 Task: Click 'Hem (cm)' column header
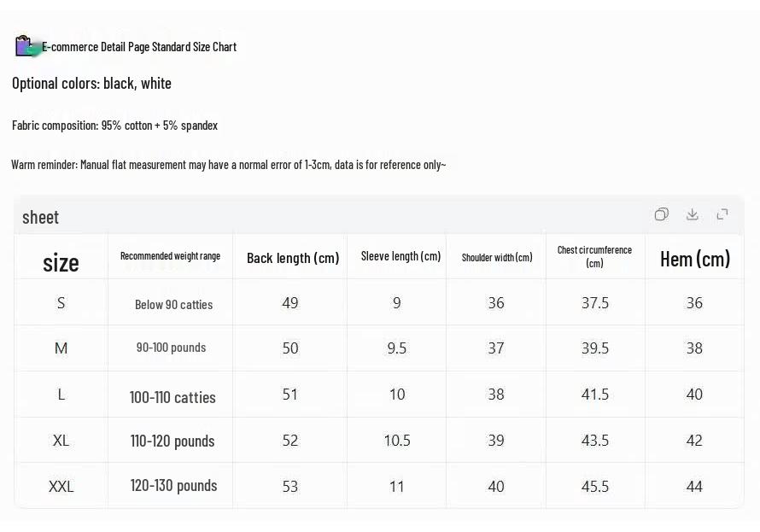pyautogui.click(x=695, y=259)
